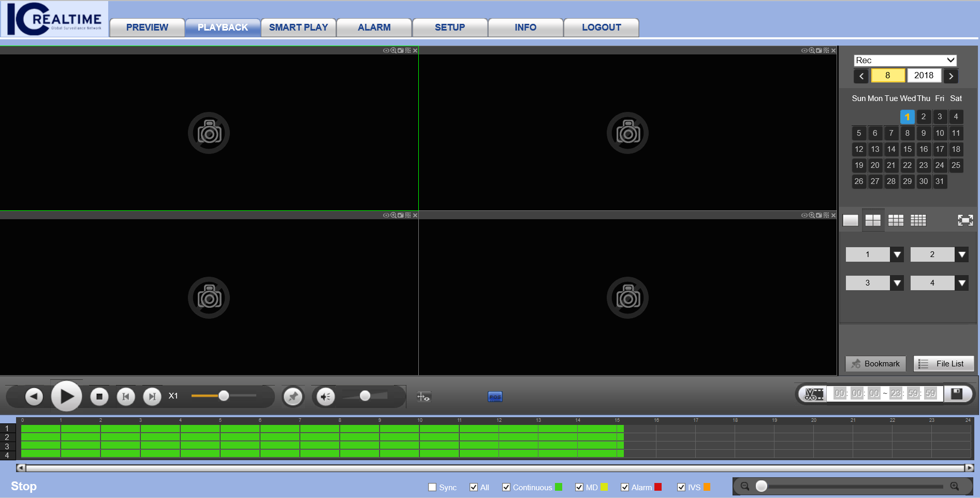Open the Rec type dropdown
Image resolution: width=980 pixels, height=498 pixels.
905,60
